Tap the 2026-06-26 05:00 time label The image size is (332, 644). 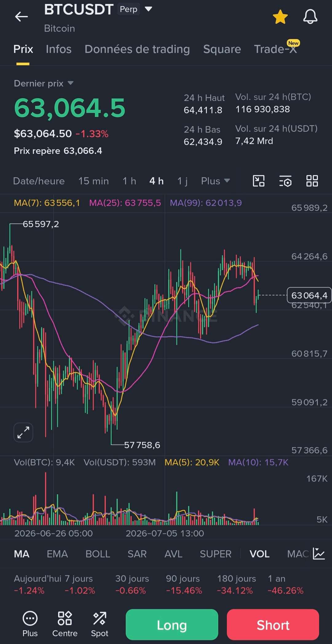click(53, 533)
